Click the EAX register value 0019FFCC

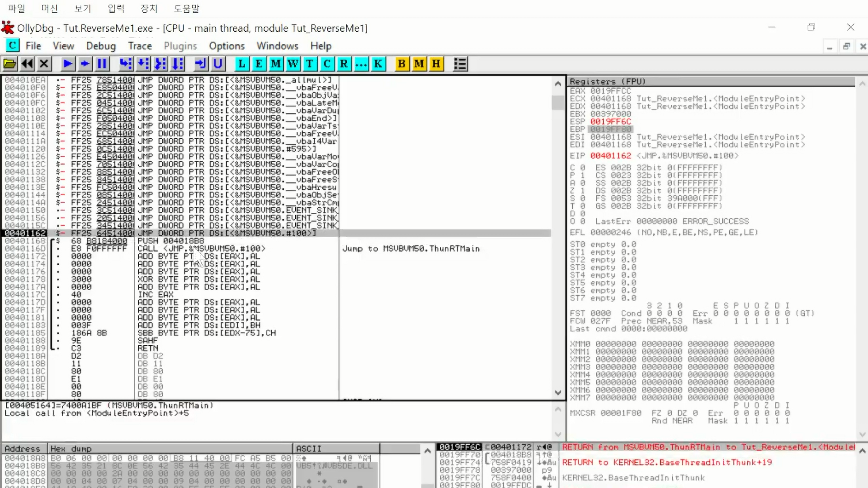pyautogui.click(x=610, y=91)
